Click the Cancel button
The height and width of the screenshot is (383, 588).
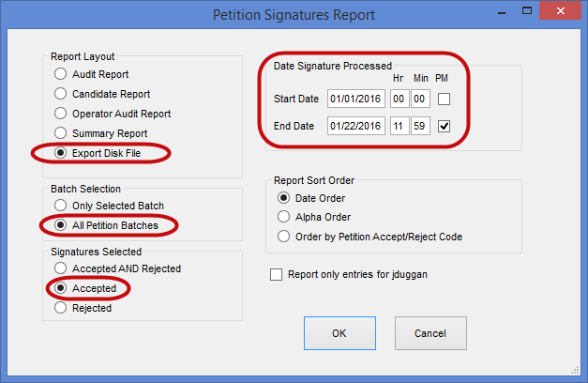430,332
